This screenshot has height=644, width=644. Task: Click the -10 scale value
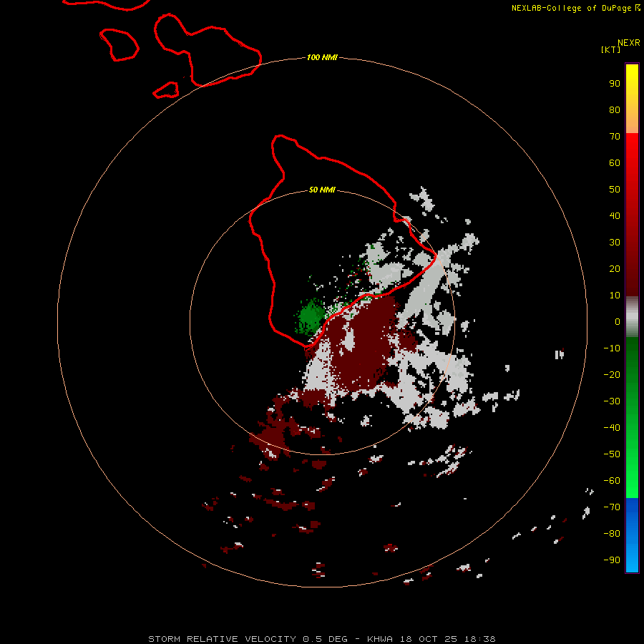coord(612,348)
